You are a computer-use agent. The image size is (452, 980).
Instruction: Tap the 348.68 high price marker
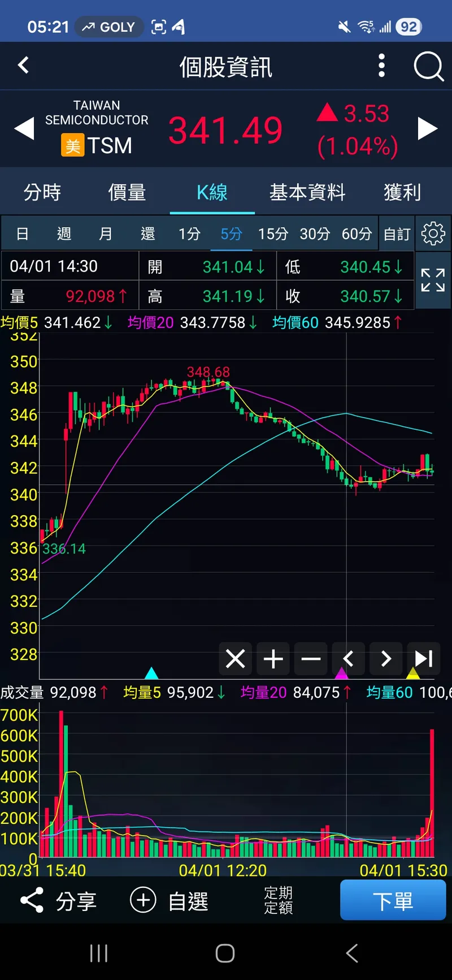[208, 372]
